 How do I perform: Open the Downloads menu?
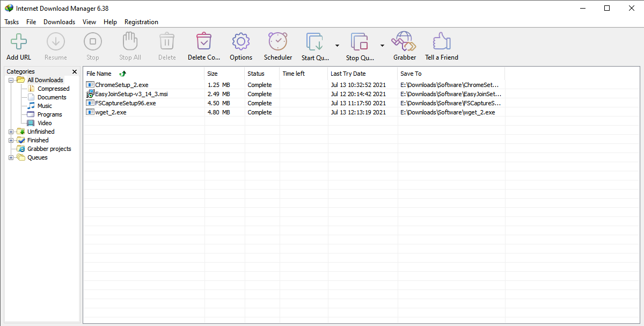coord(59,22)
